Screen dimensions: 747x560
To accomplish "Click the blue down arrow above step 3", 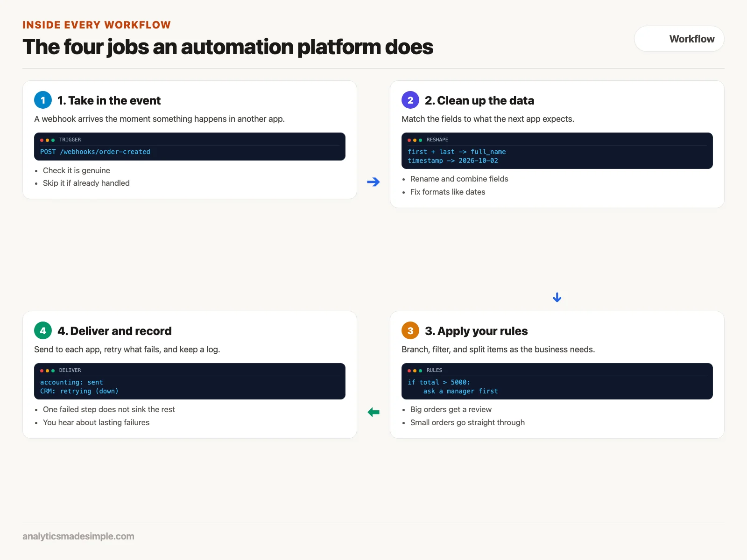I will (557, 297).
